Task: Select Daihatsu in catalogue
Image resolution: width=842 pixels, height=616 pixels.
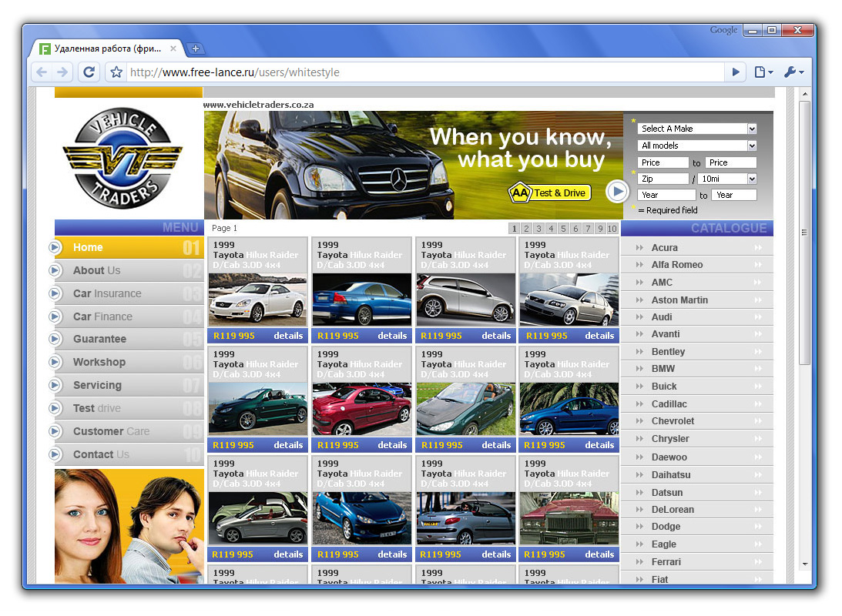Action: 671,475
